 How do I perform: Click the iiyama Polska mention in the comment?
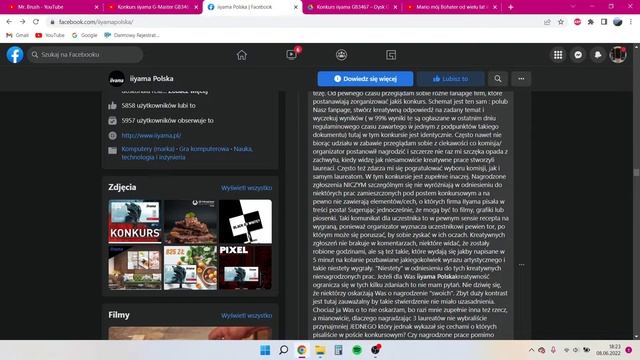436,276
